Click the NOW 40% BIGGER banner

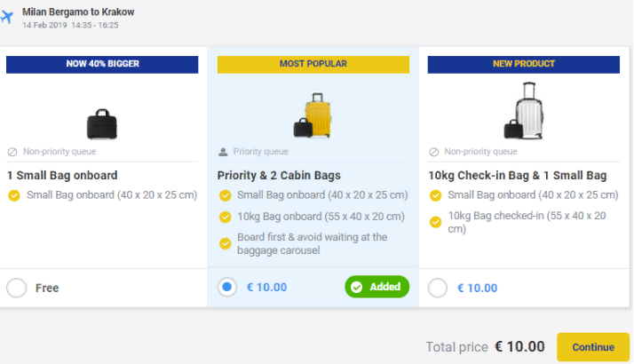[x=102, y=64]
